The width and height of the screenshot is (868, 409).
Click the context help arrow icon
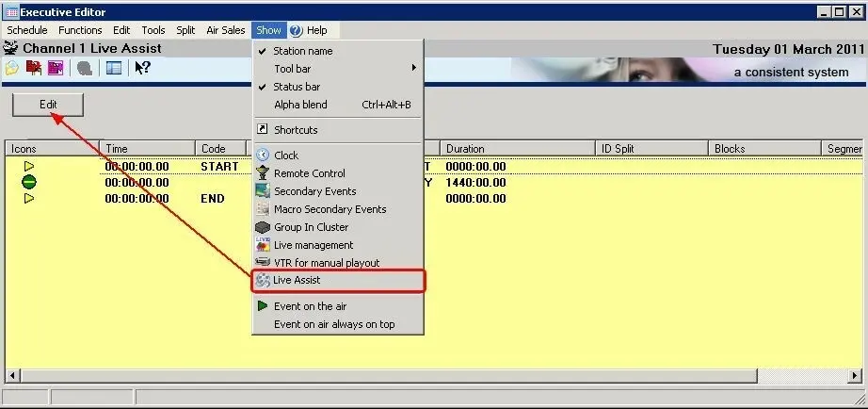pyautogui.click(x=142, y=68)
